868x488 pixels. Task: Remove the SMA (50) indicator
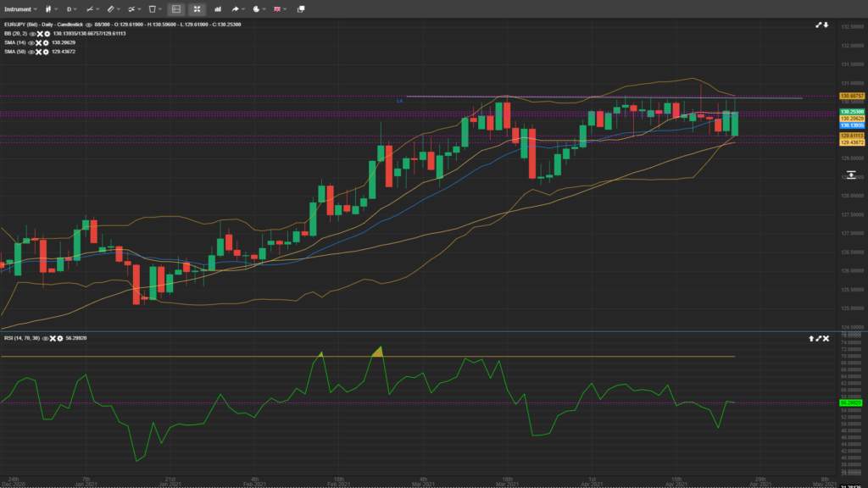[38, 52]
